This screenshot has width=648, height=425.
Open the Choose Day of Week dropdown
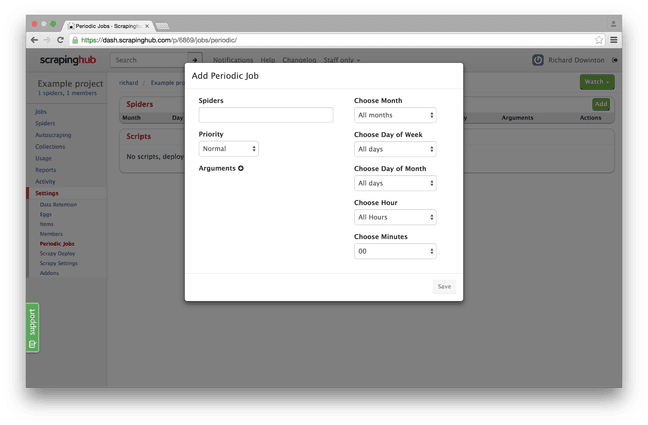pos(395,149)
